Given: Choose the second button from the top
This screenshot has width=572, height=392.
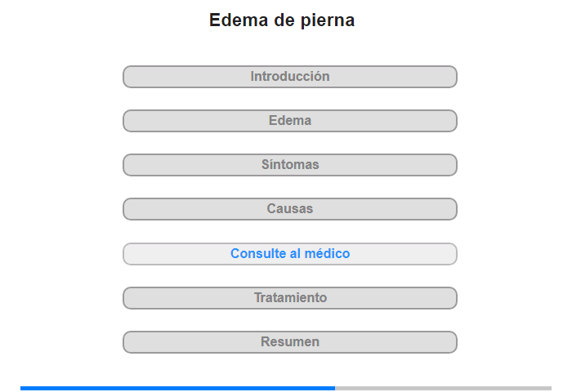Looking at the screenshot, I should [290, 121].
